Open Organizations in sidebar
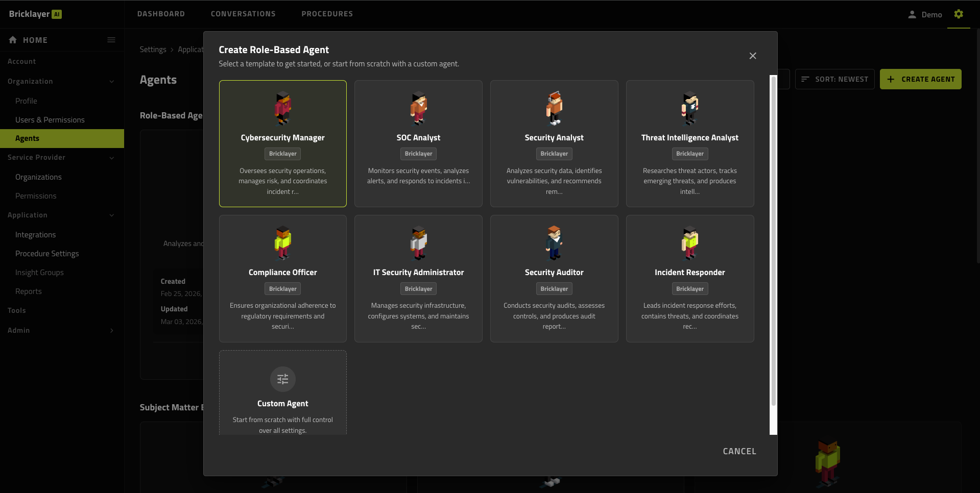Viewport: 980px width, 493px height. [x=38, y=177]
